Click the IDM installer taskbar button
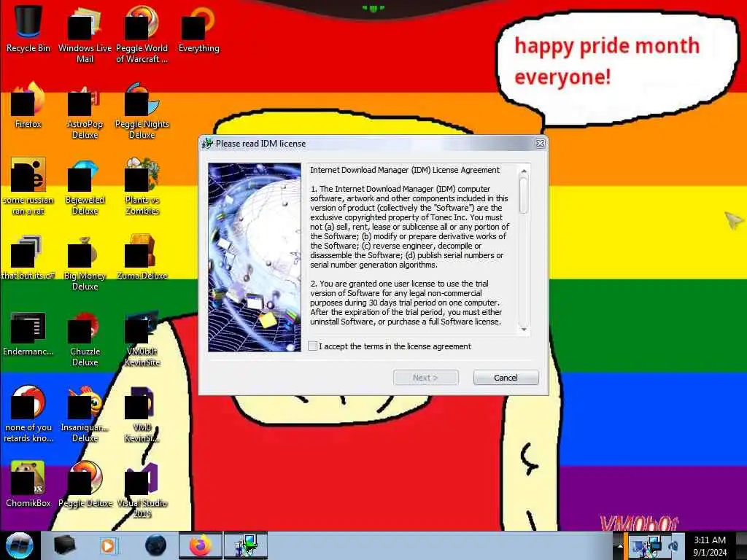747x560 pixels. (x=246, y=545)
